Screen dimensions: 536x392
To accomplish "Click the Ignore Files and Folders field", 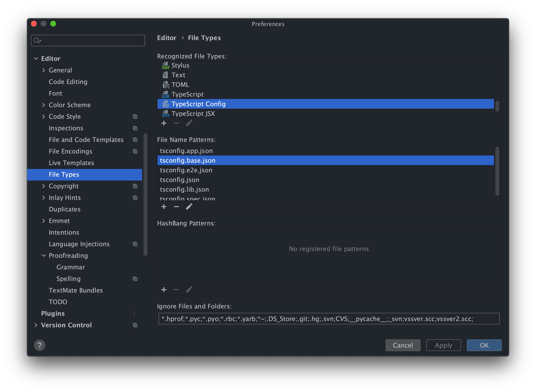I will tap(329, 319).
